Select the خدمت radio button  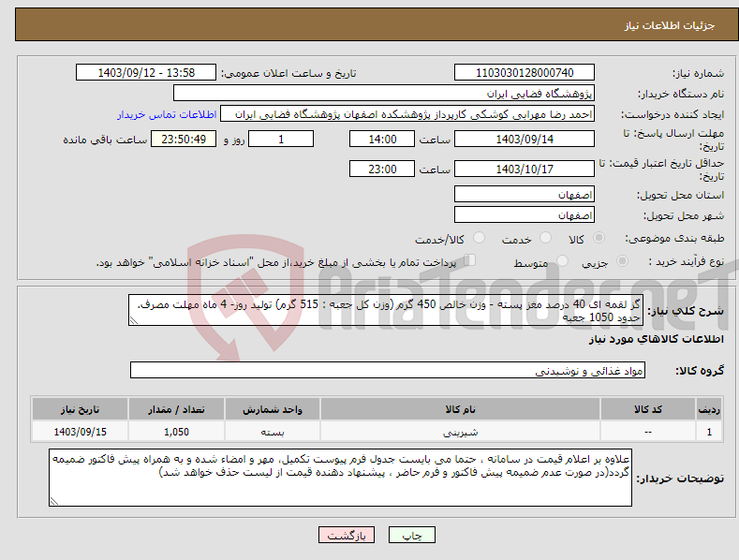pos(545,238)
